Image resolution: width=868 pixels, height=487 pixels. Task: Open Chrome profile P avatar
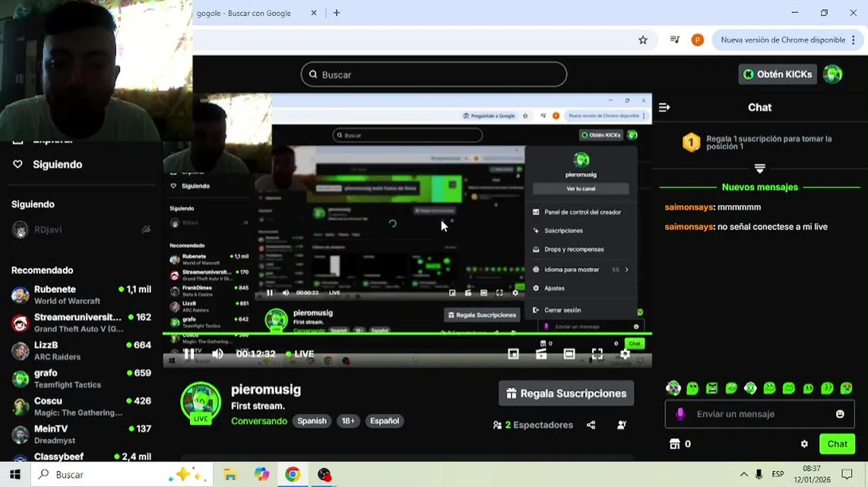coord(697,40)
